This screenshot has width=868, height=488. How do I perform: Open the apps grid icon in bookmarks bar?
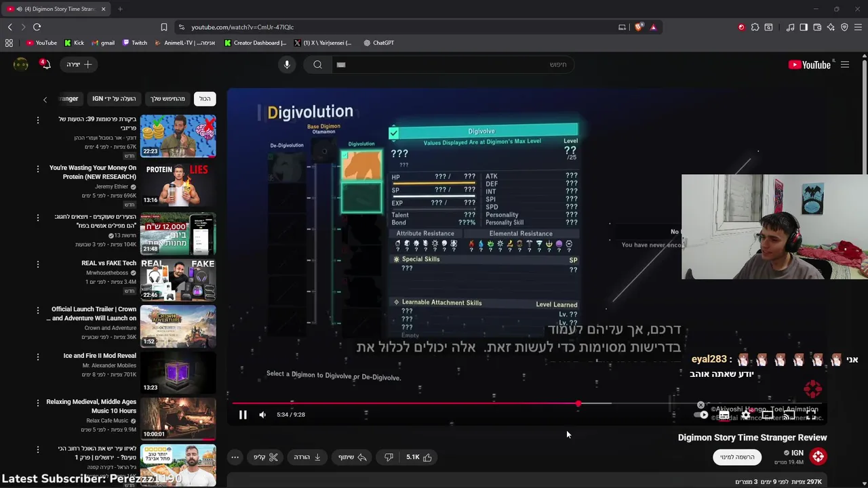click(9, 43)
